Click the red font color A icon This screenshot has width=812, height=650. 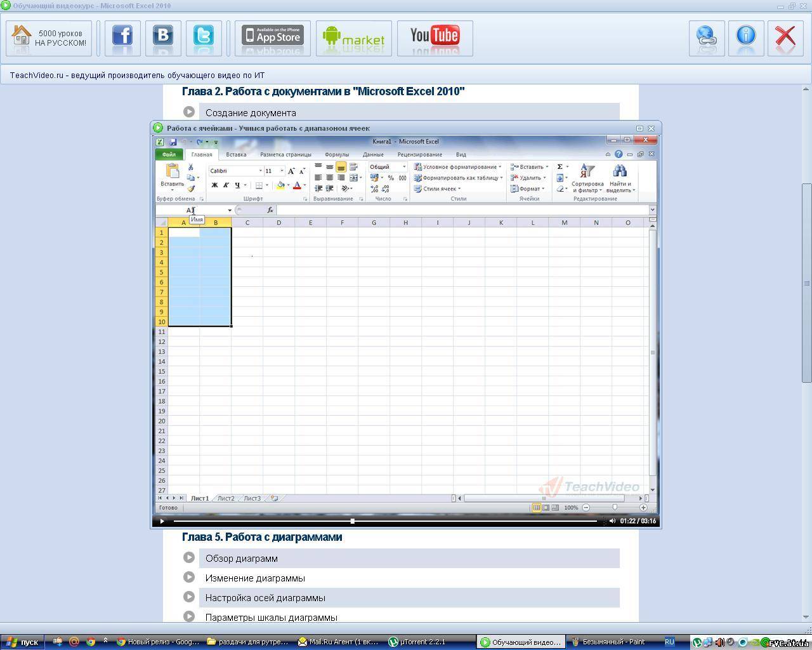pos(296,185)
